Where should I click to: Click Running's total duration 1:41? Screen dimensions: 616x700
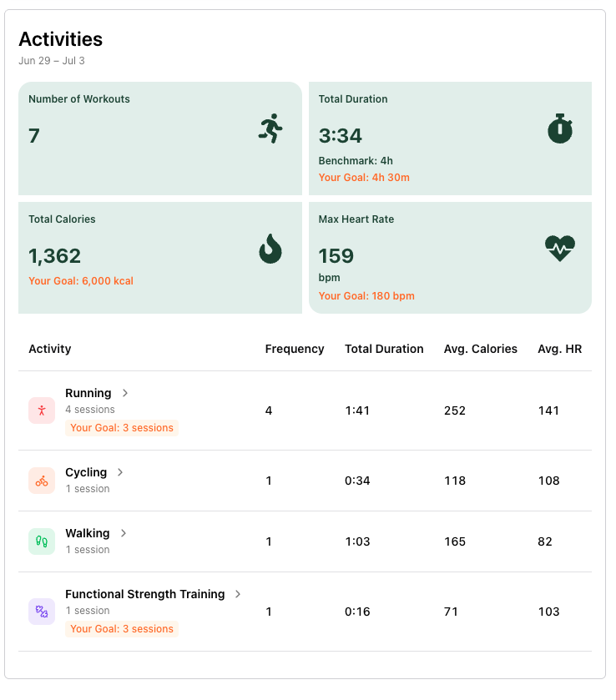tap(357, 410)
